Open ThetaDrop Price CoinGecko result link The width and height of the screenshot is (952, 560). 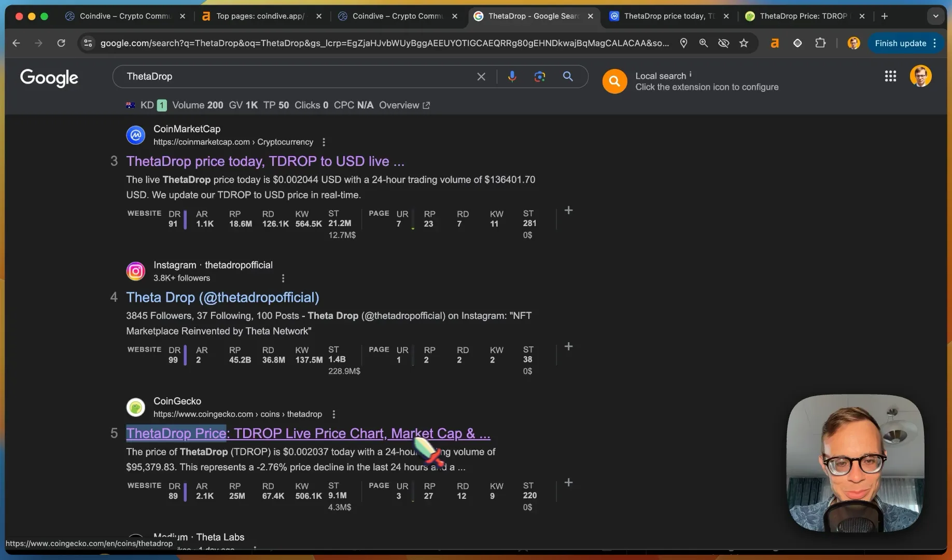point(308,433)
